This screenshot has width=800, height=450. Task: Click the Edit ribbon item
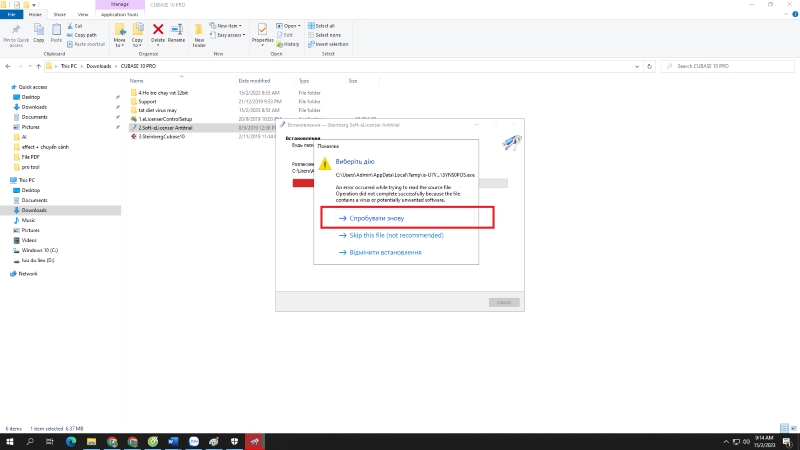tap(285, 35)
